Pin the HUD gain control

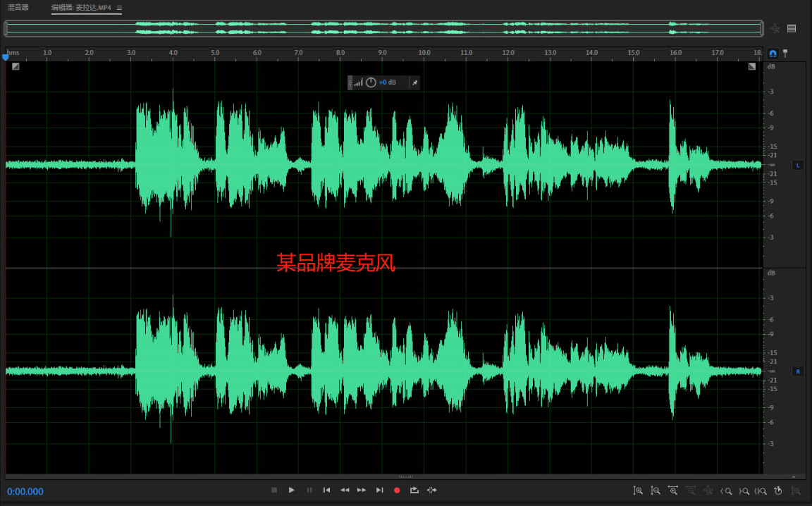click(415, 82)
